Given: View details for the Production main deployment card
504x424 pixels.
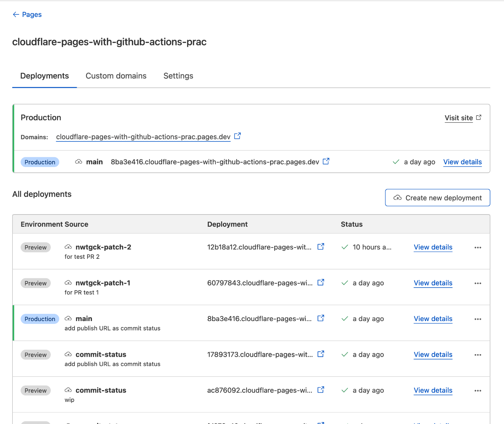Looking at the screenshot, I should [463, 162].
